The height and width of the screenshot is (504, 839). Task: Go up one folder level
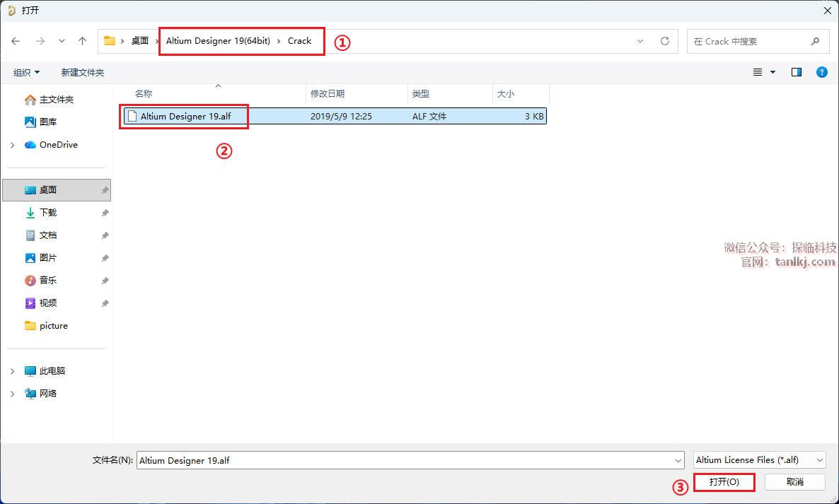[x=82, y=41]
